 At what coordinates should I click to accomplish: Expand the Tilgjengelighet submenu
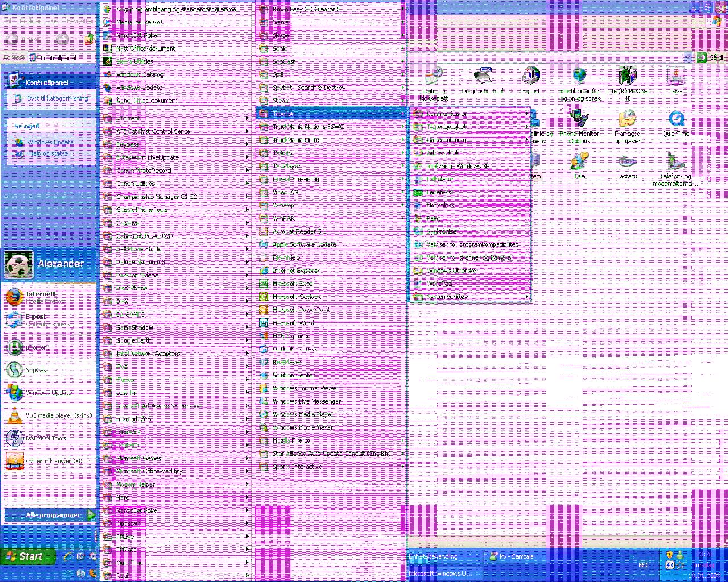tap(470, 127)
